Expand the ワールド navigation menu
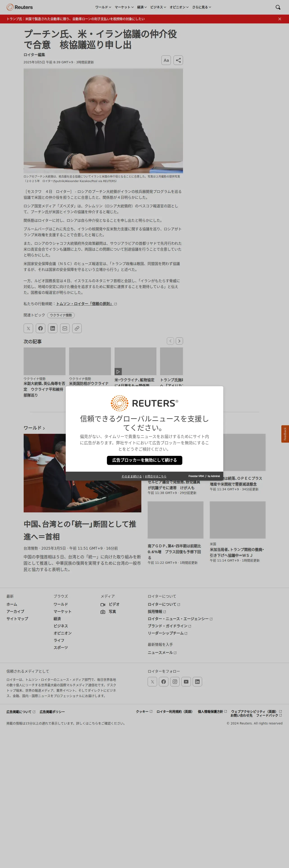289x868 pixels. pyautogui.click(x=103, y=7)
